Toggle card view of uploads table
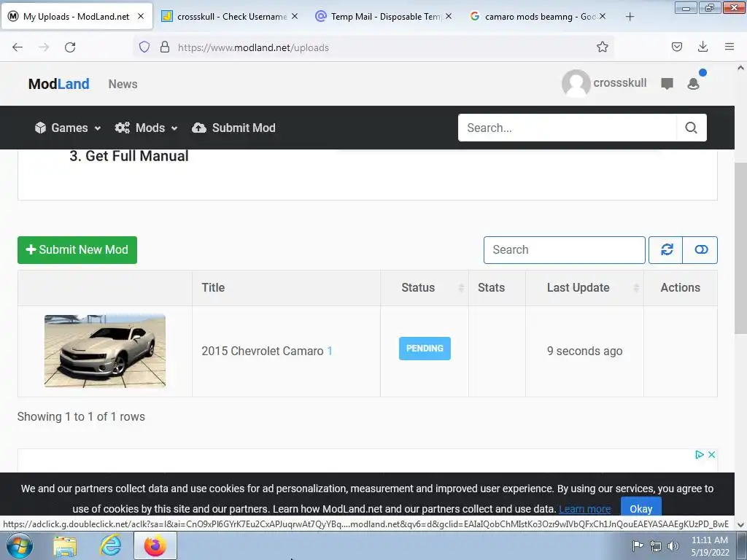The image size is (747, 560). 700,249
